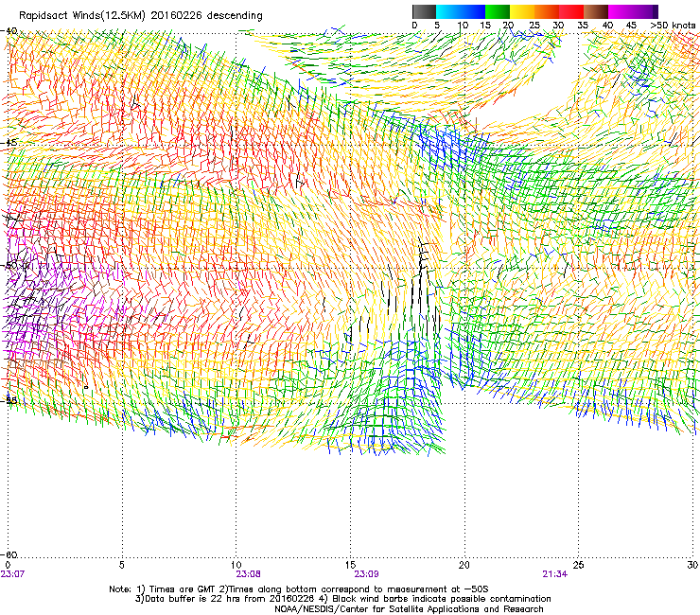The width and height of the screenshot is (700, 615).
Task: Click the '-40' latitude axis label
Action: [x=9, y=31]
